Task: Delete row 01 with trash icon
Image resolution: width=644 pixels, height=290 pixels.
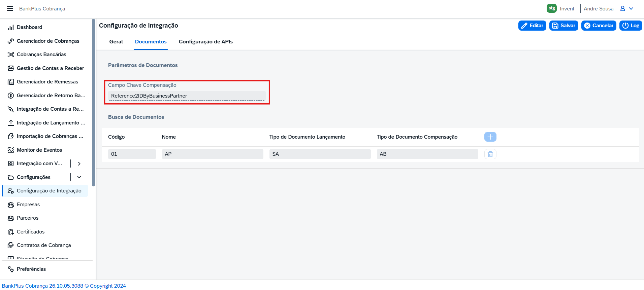Action: [x=490, y=154]
